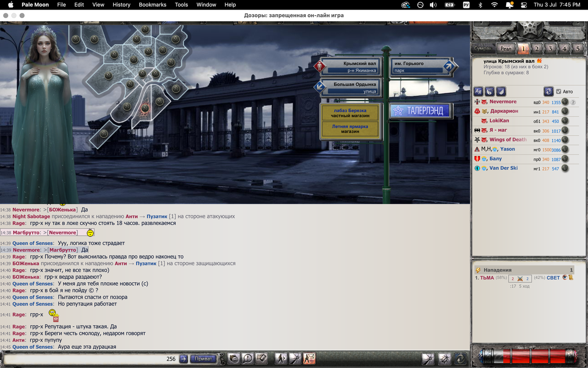Click the Приват button

[203, 359]
